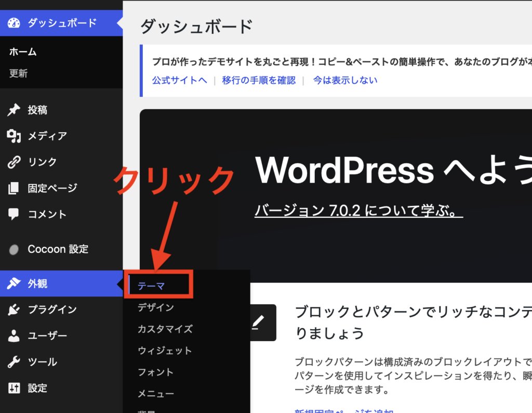
Task: Open the 外観 menu
Action: click(61, 283)
